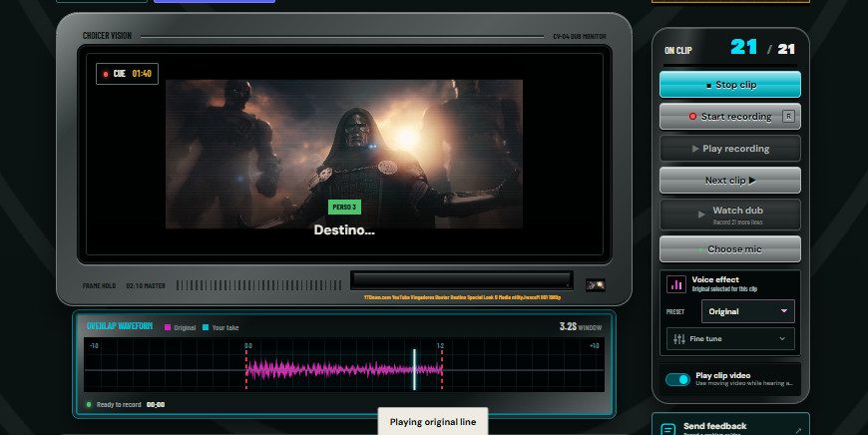Click the ON CLIP 21 counter
Screen dimensions: 868x435
(743, 47)
